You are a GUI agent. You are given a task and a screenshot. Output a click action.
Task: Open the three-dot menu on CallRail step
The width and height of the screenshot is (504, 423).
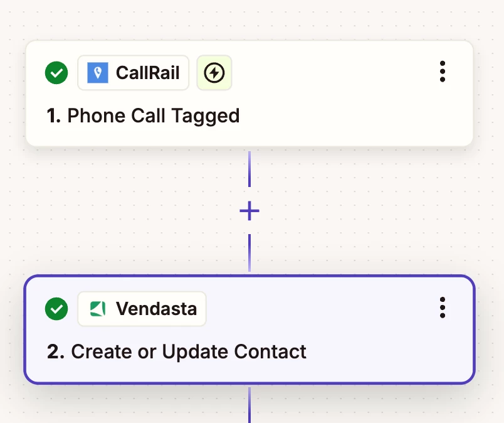pyautogui.click(x=443, y=72)
